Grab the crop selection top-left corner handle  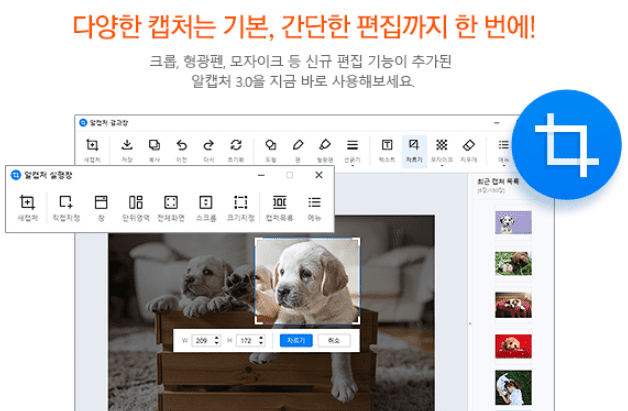pos(257,240)
